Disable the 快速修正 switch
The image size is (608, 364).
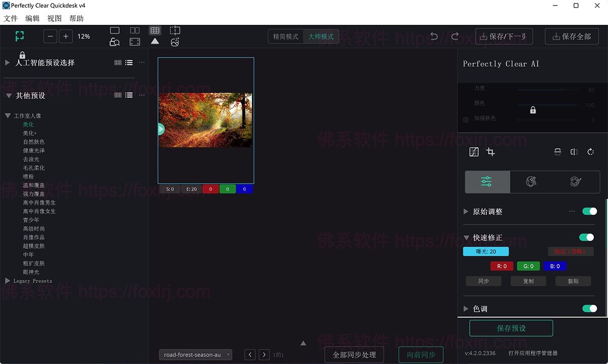[586, 237]
